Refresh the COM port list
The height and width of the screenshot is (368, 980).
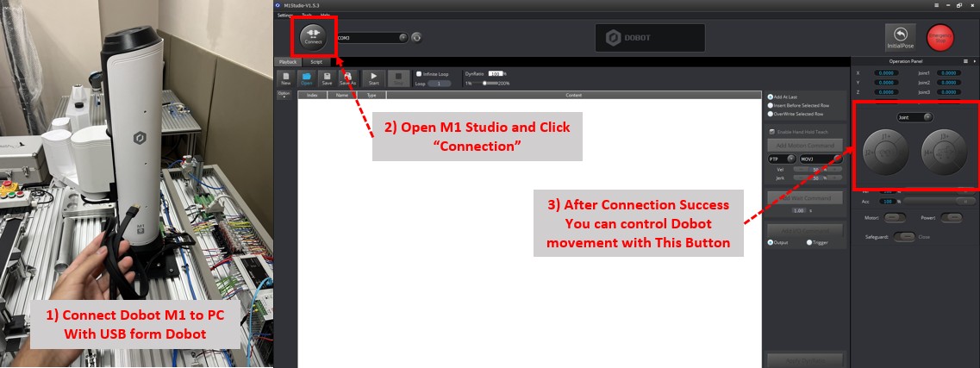(416, 37)
